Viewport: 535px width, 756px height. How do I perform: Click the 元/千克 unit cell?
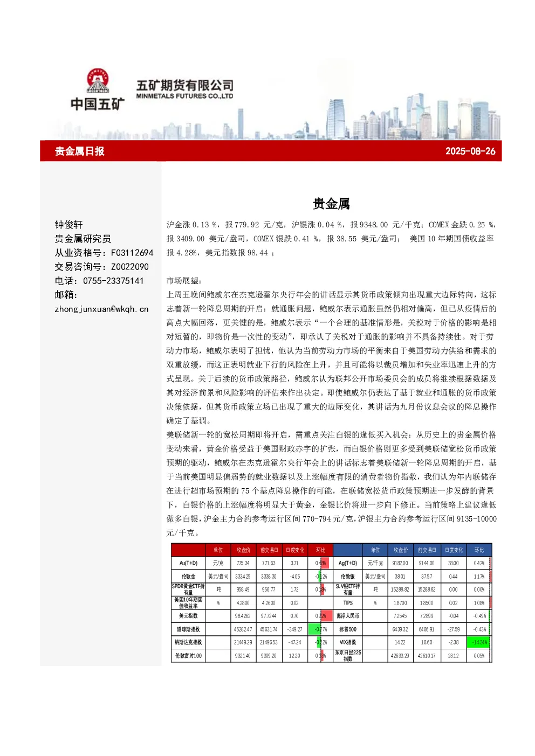[375, 563]
